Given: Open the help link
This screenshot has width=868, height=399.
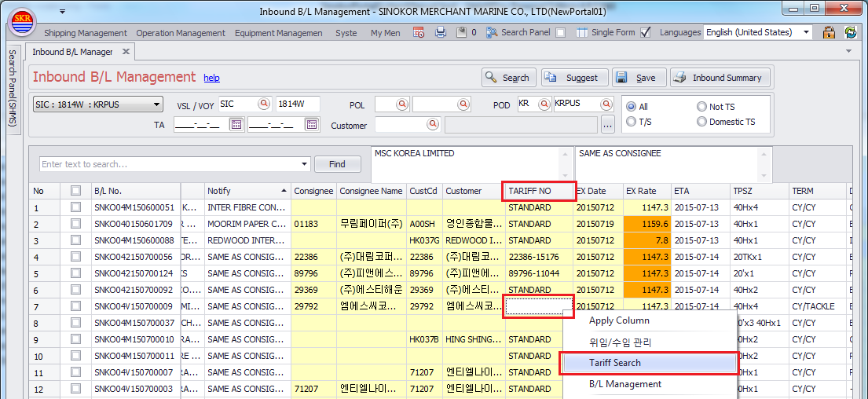Looking at the screenshot, I should point(211,78).
